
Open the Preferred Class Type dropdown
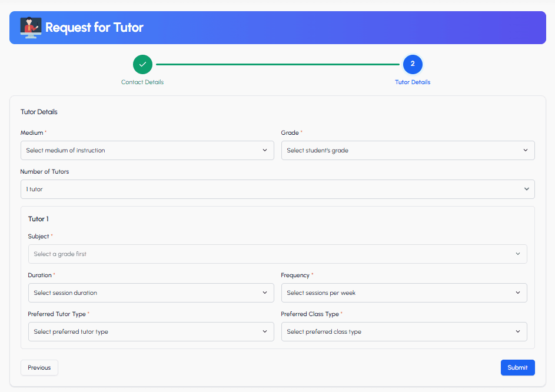point(404,332)
